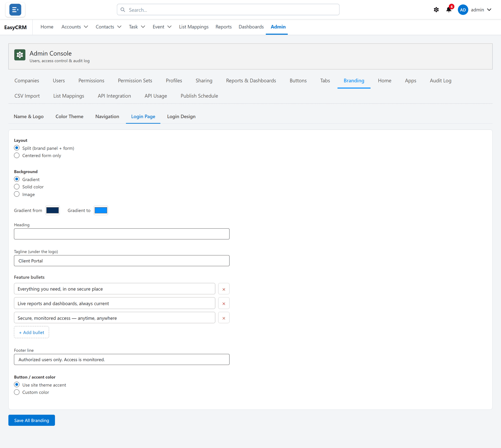Switch to the Color Theme tab
501x448 pixels.
tap(69, 116)
